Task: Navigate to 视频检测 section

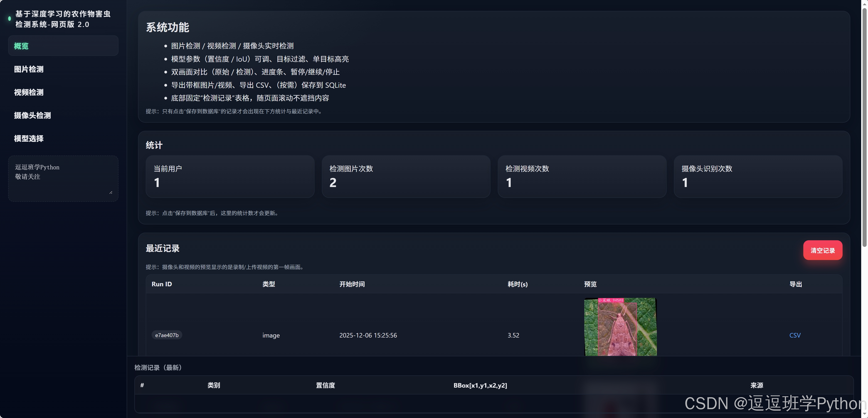Action: pyautogui.click(x=29, y=92)
